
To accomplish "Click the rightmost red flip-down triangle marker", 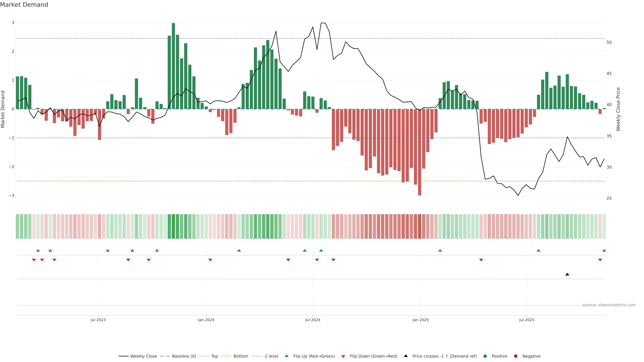I will point(600,260).
